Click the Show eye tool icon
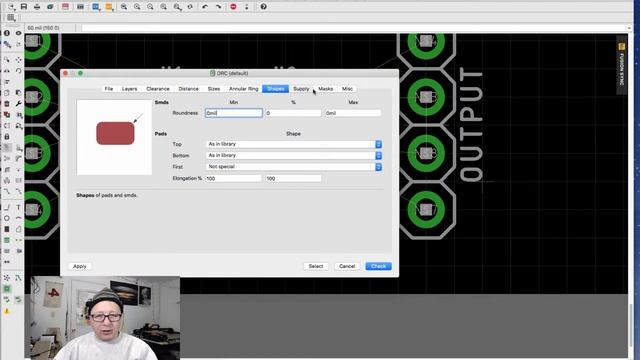The image size is (640, 360). tap(18, 33)
